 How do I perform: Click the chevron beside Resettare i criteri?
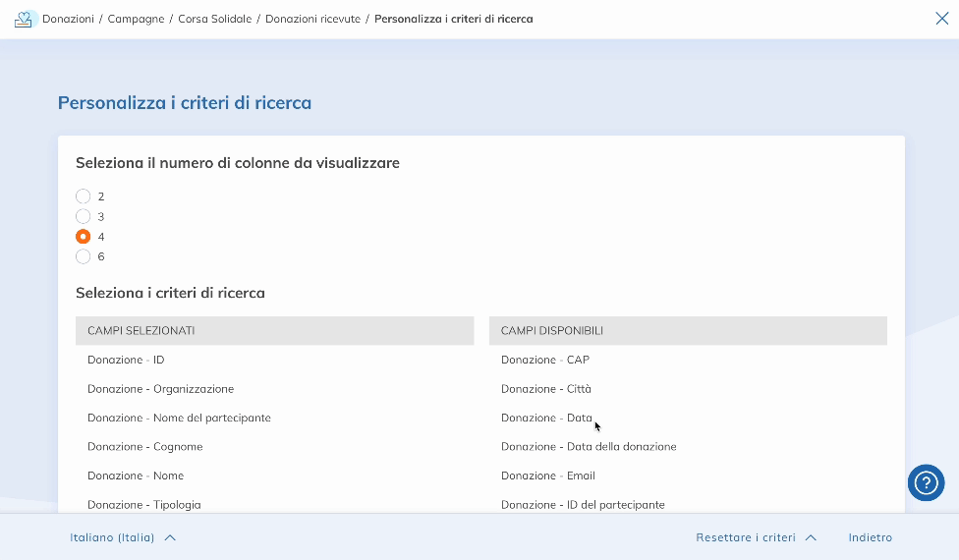tap(811, 537)
